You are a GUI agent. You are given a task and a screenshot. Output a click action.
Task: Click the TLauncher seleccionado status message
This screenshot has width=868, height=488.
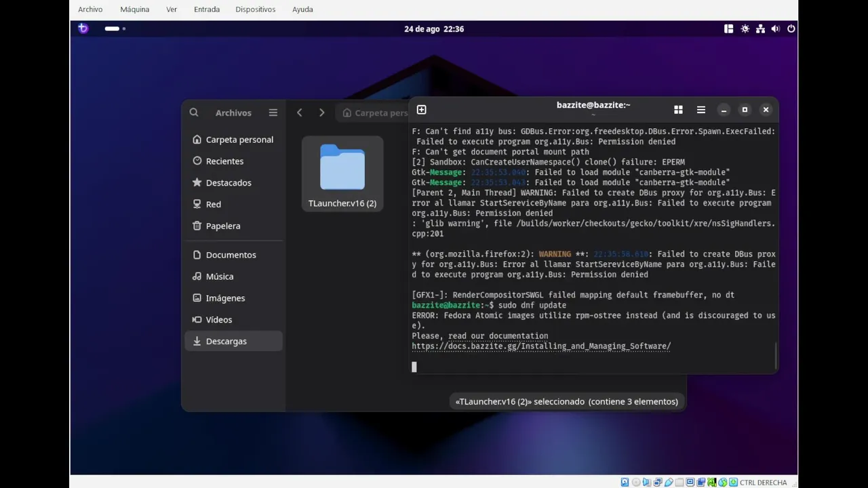(567, 401)
